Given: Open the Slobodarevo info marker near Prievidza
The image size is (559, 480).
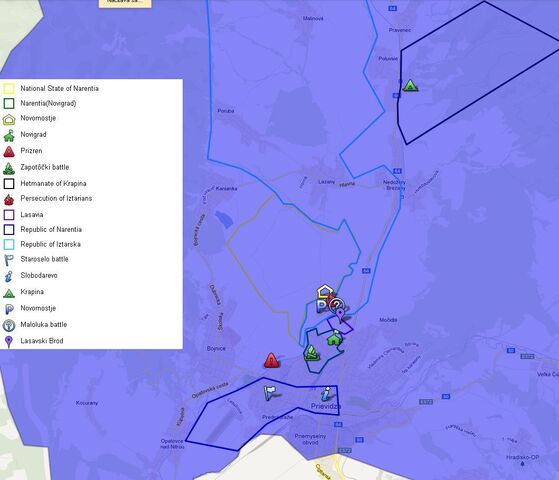Looking at the screenshot, I should 325,394.
